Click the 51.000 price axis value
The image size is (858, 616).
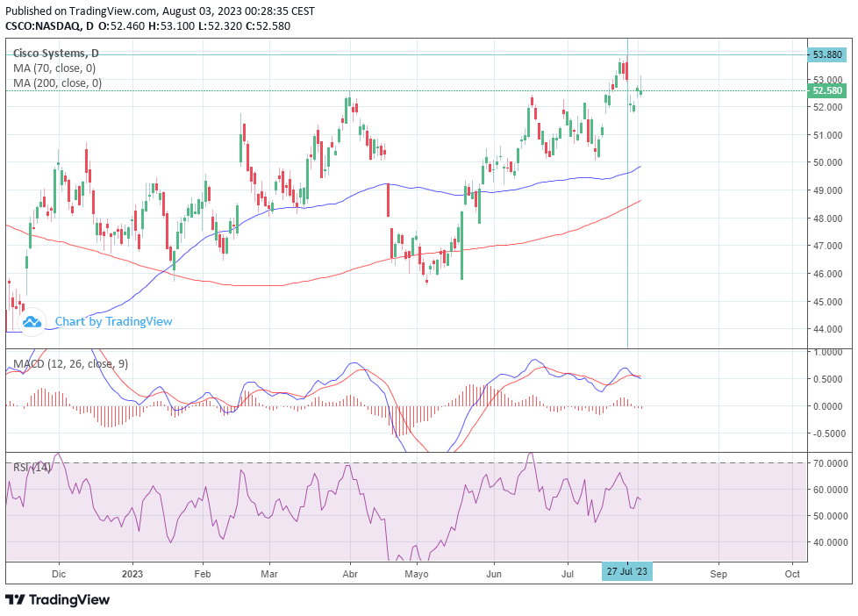tap(828, 135)
